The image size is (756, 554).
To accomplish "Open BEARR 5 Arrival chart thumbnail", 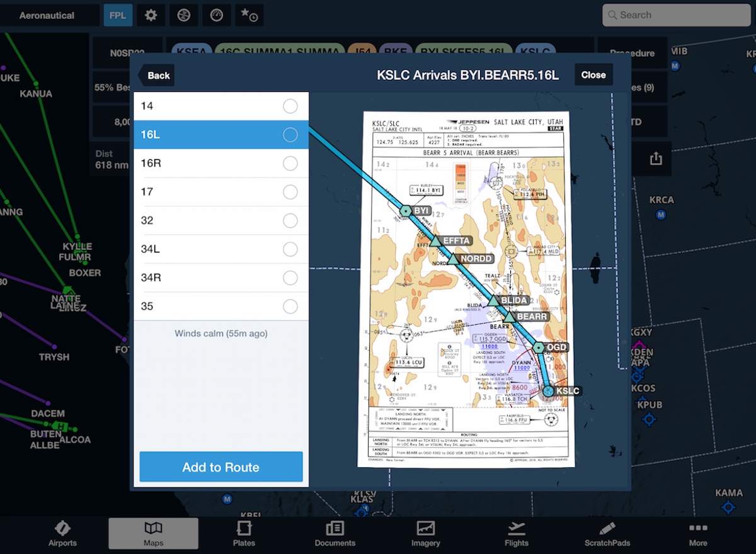I will (x=466, y=290).
